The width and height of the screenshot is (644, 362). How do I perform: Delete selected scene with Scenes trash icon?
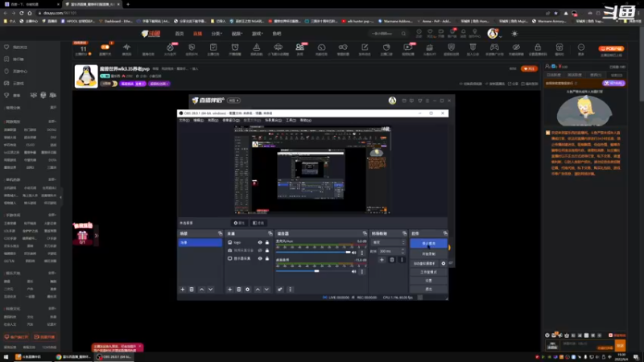click(192, 290)
